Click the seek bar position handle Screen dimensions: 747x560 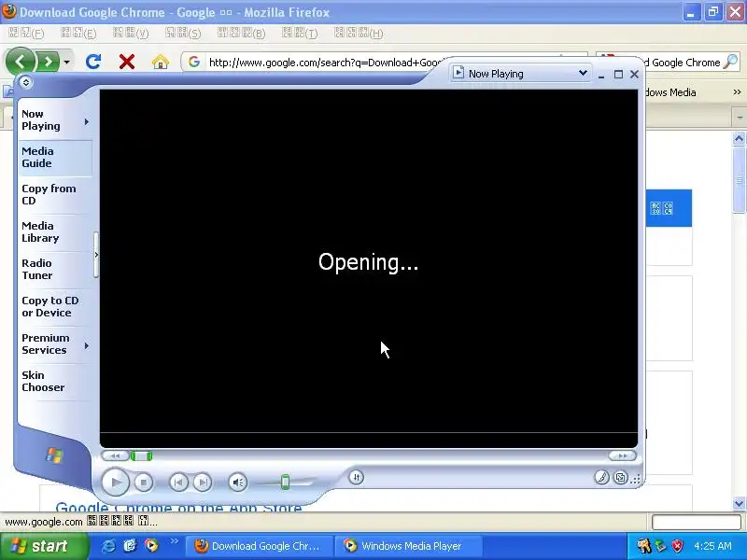click(x=142, y=456)
